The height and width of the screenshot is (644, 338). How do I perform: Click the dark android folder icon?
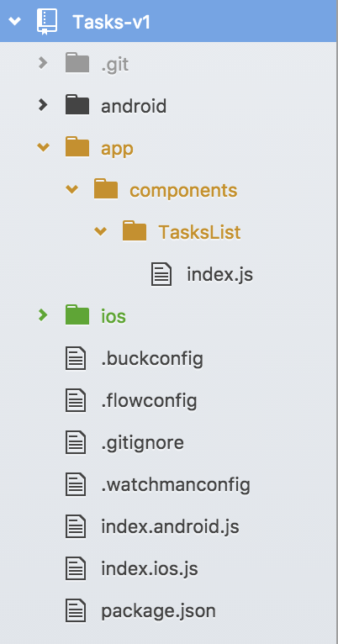pos(77,106)
